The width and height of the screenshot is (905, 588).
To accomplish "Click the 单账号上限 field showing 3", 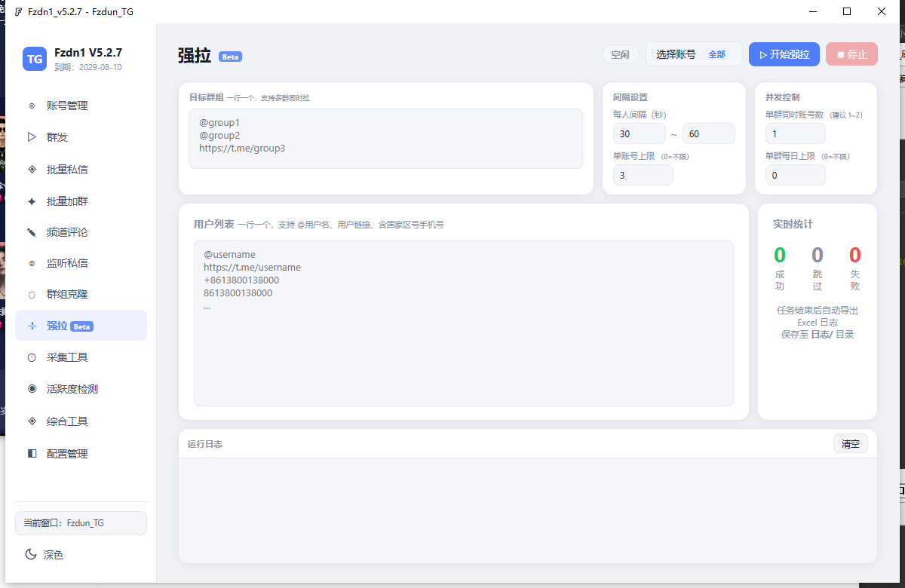I will (643, 175).
